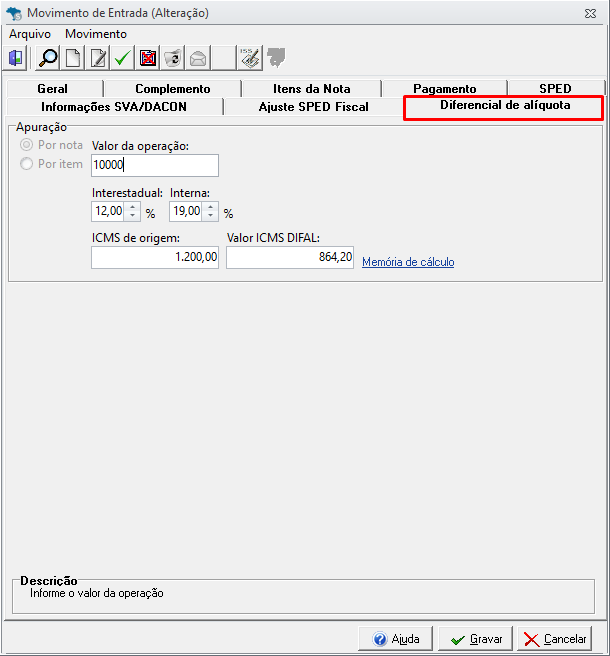The height and width of the screenshot is (656, 610).
Task: Switch to the Complemento tab
Action: pyautogui.click(x=172, y=89)
